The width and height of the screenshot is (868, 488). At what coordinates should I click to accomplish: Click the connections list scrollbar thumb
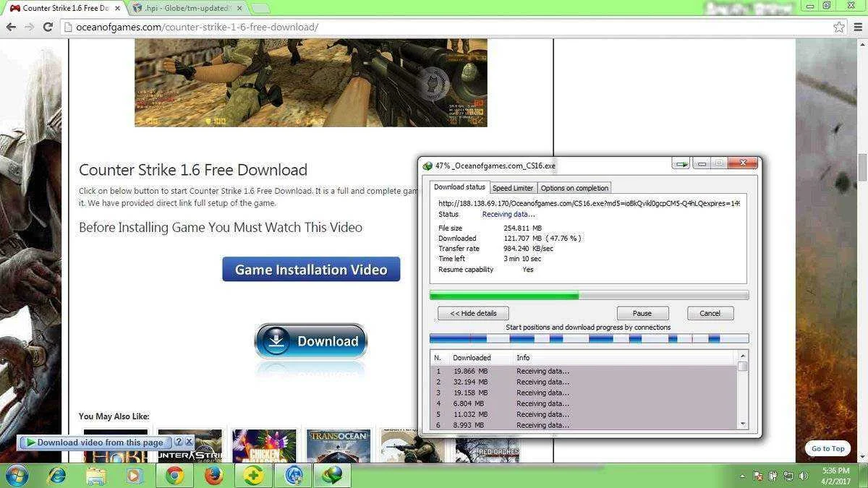pos(742,366)
